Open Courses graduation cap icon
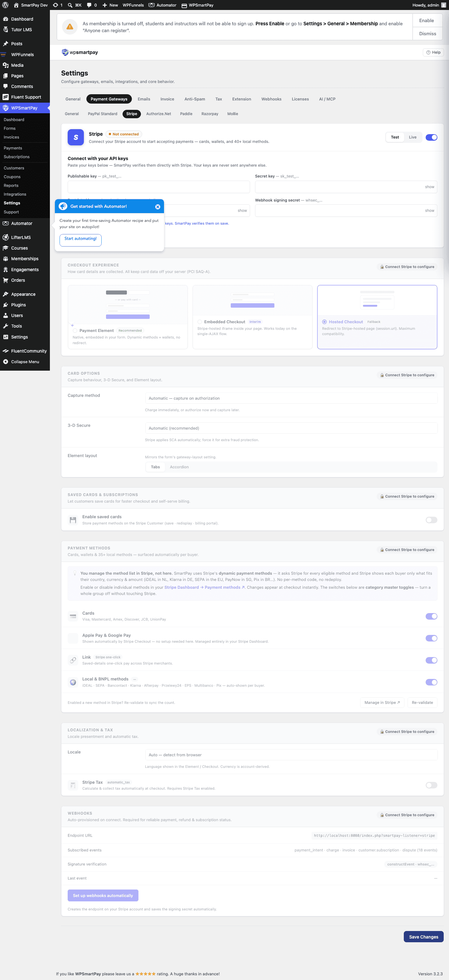This screenshot has height=980, width=449. pos(6,248)
